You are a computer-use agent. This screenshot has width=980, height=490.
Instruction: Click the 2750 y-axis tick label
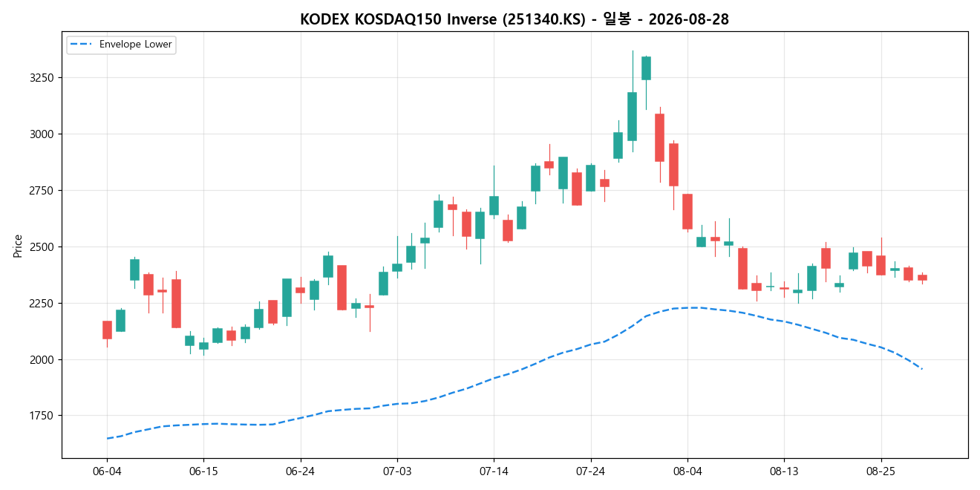[42, 191]
